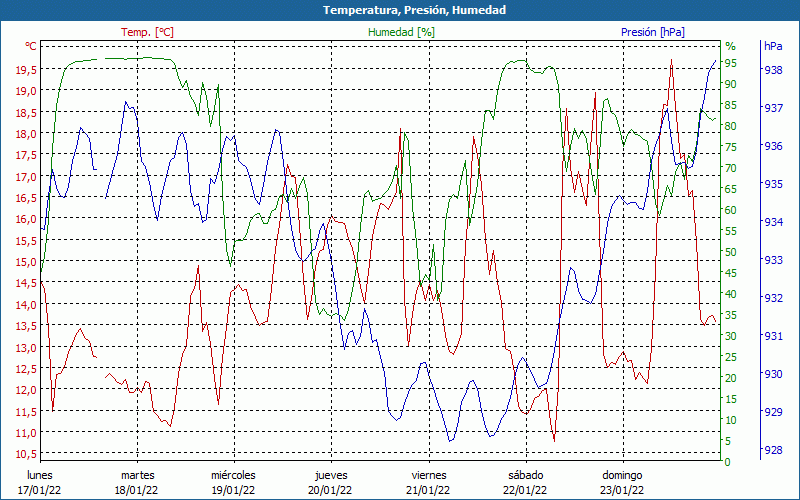Click the 20/01/22 date label
Screen dimensions: 800x500
(331, 490)
